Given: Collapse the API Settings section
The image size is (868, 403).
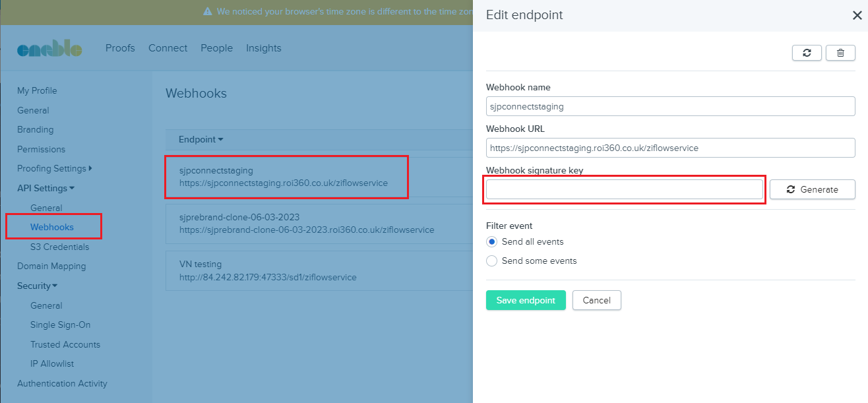Looking at the screenshot, I should click(46, 188).
